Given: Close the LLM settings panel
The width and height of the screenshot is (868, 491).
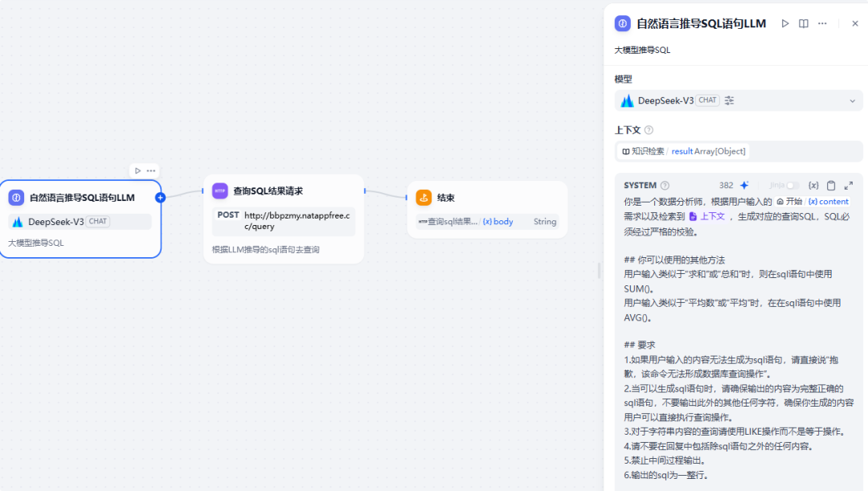Looking at the screenshot, I should pos(854,24).
